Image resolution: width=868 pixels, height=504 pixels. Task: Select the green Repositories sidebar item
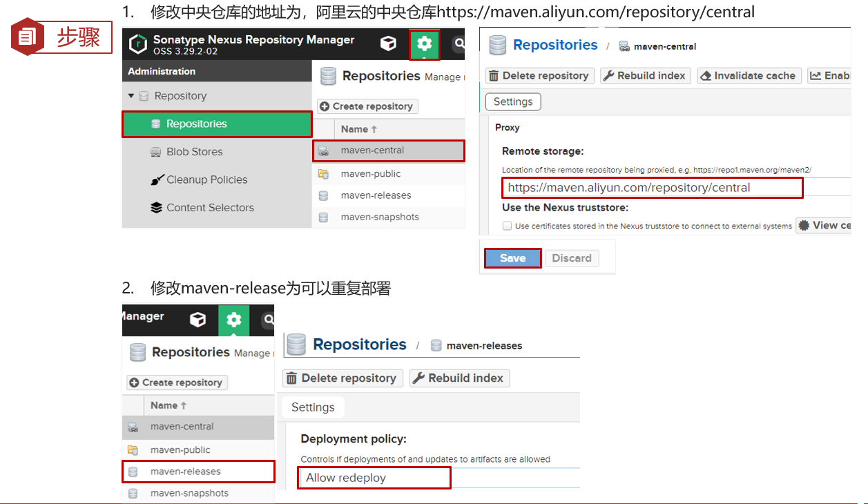(x=217, y=124)
